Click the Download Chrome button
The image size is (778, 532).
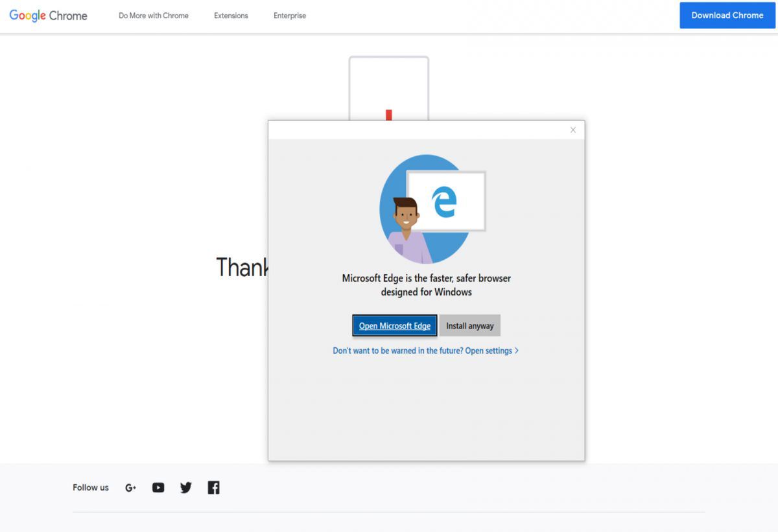point(727,15)
